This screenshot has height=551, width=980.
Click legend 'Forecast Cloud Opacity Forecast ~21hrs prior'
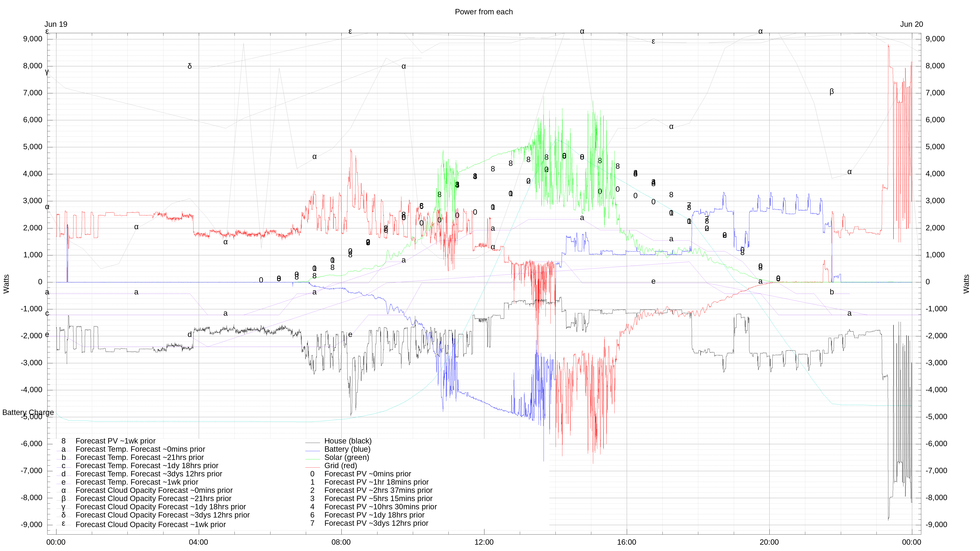point(153,499)
